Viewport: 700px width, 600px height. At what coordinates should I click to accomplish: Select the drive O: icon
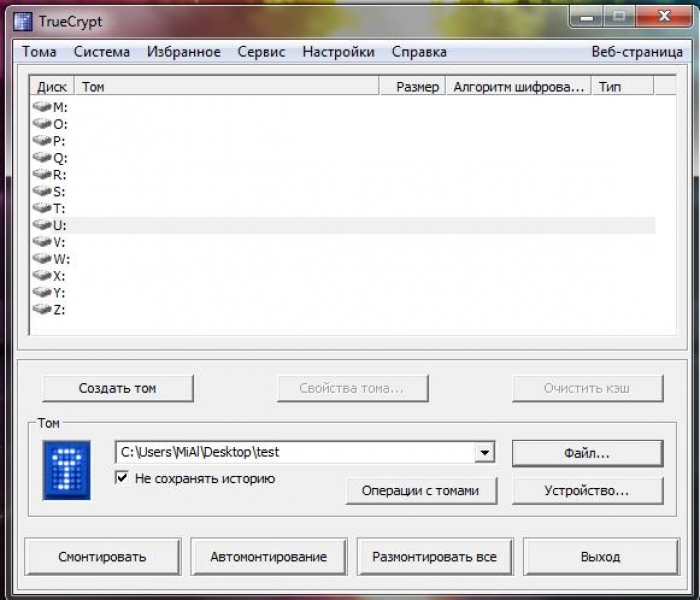pos(42,124)
